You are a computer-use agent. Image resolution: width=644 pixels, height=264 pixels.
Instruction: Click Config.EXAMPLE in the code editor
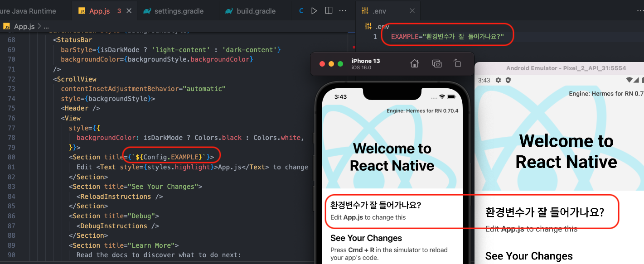tap(172, 157)
